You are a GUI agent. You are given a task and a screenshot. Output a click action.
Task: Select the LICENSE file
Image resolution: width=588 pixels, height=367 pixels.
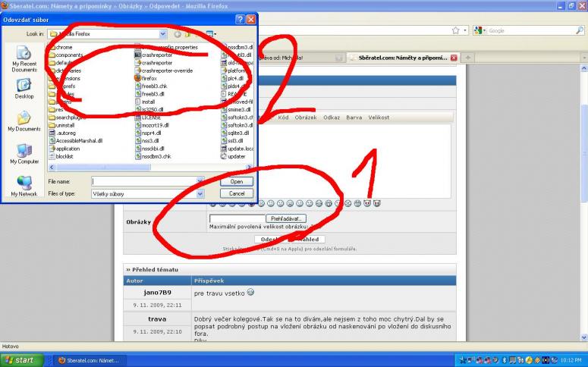coord(148,118)
